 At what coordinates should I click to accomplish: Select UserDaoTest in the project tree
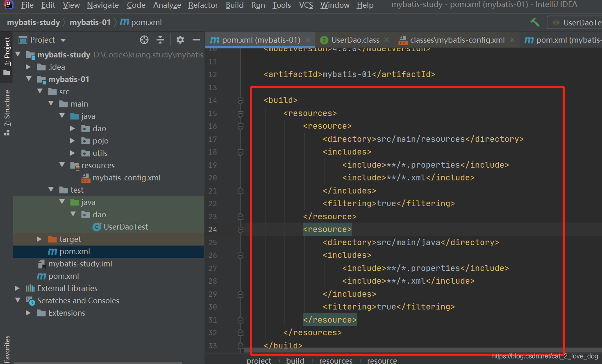[x=125, y=227]
